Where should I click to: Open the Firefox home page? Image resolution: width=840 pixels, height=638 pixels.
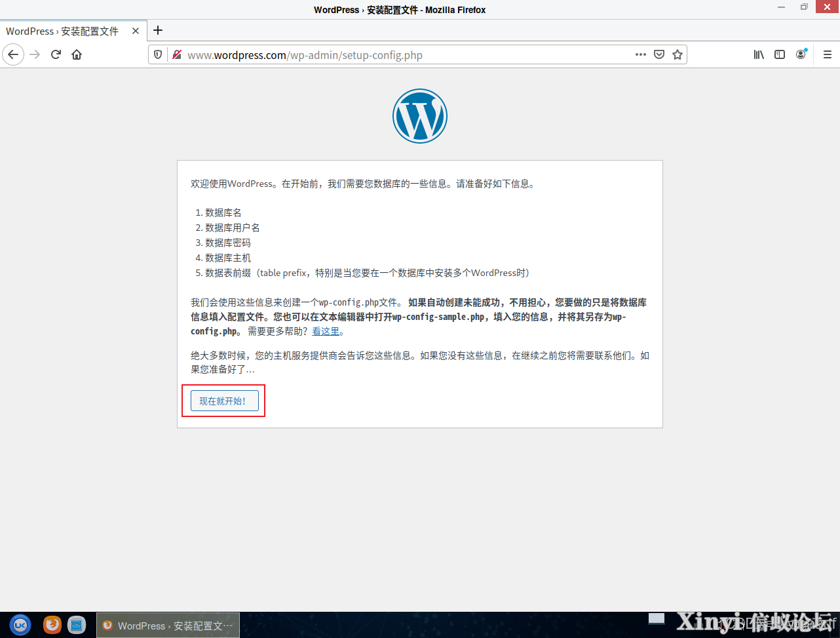coord(77,55)
